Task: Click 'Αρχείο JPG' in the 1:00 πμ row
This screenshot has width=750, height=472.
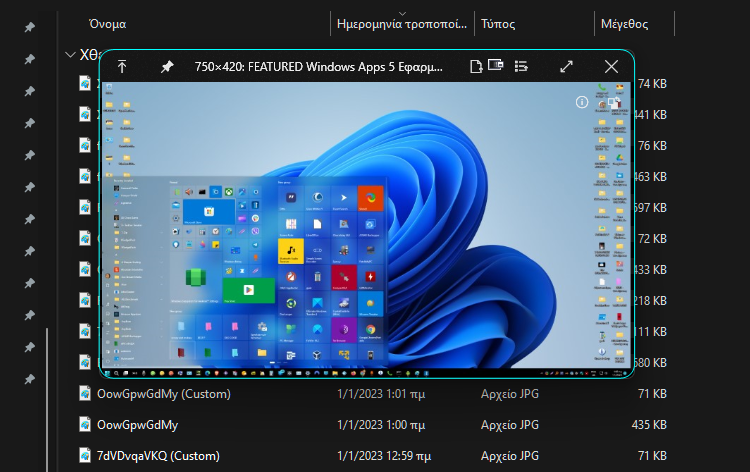Action: click(x=509, y=425)
